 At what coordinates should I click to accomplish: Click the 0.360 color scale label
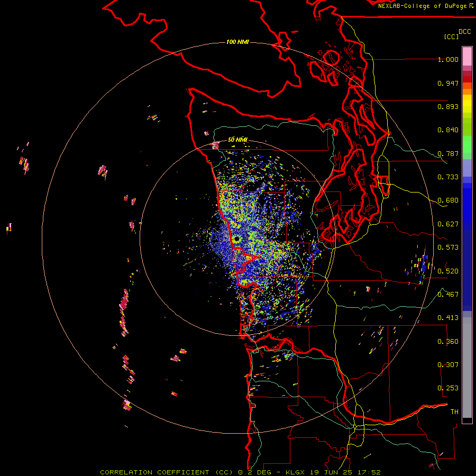[x=448, y=341]
